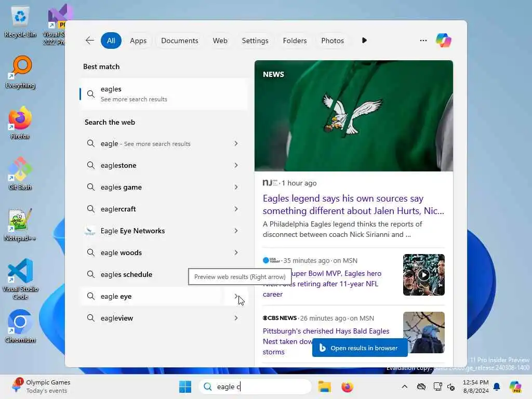The height and width of the screenshot is (399, 532).
Task: Switch to the Documents filter tab
Action: point(179,41)
